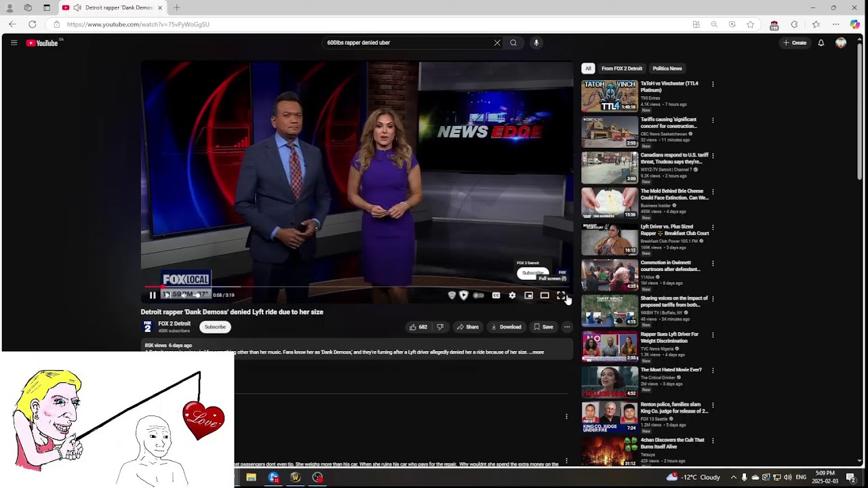
Task: Toggle closed captions on the video
Action: (496, 296)
